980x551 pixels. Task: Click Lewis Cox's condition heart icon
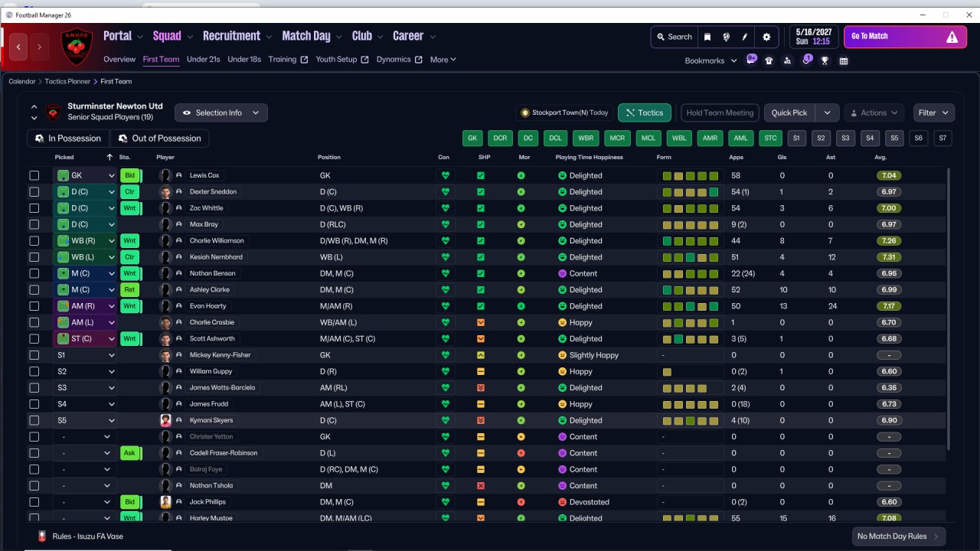click(445, 175)
